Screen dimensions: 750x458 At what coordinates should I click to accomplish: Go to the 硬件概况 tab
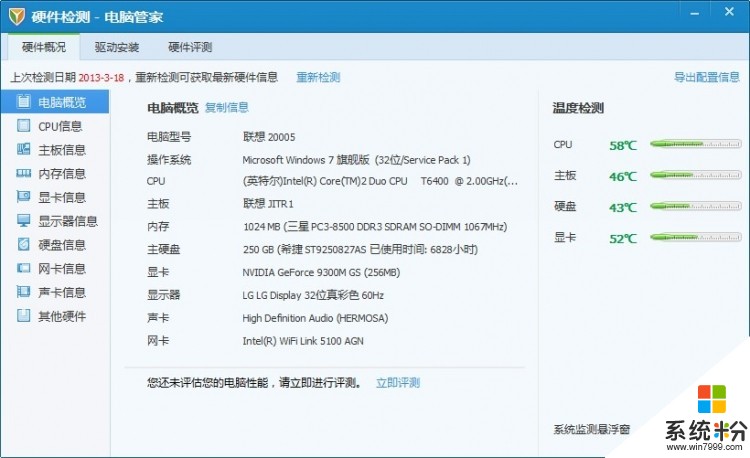pos(44,47)
